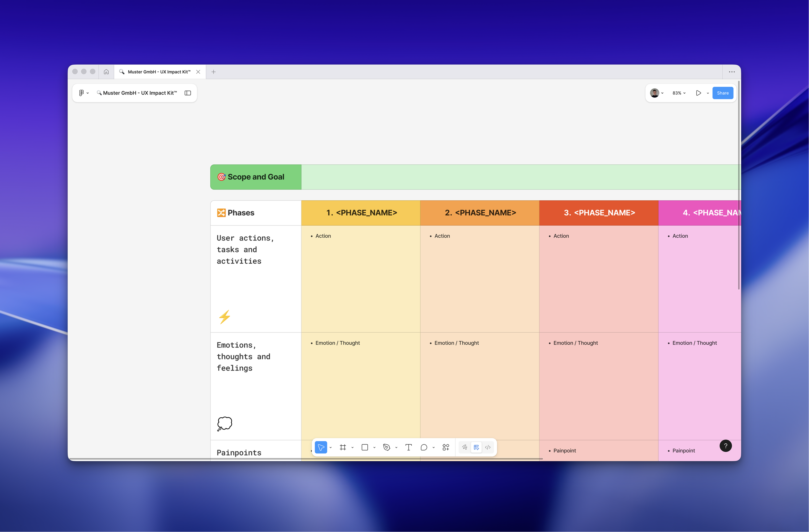Click the Share button
Screen dimensions: 809x532
click(x=722, y=93)
